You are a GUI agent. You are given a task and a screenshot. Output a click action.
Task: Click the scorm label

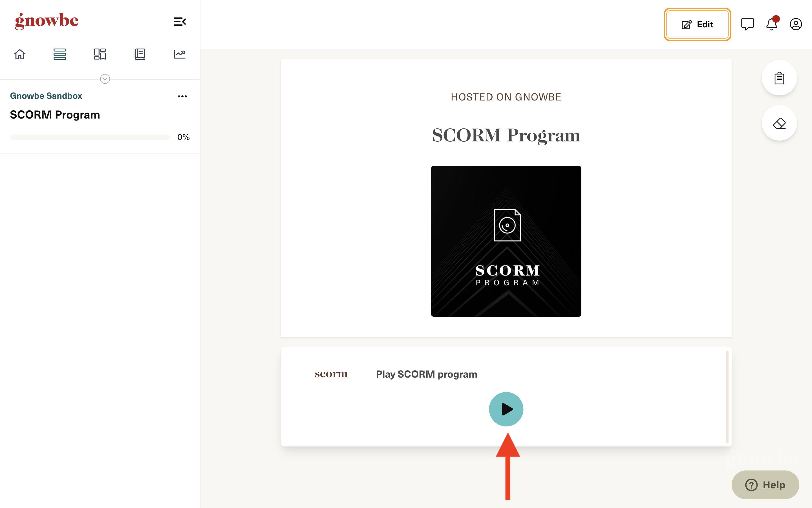331,374
